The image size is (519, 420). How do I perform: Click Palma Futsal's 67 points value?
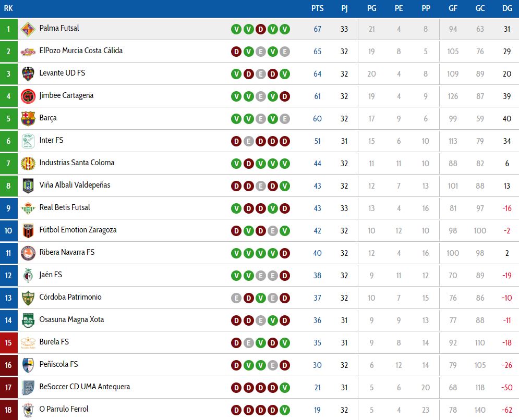318,29
